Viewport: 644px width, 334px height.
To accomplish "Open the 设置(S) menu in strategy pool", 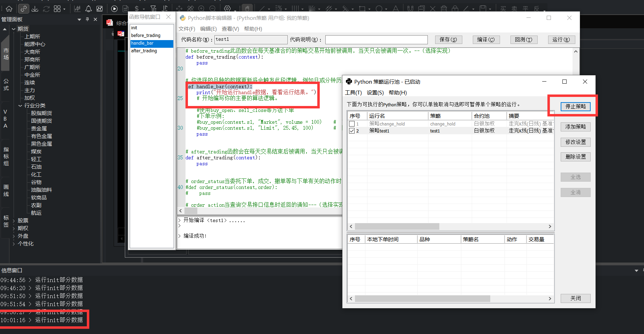I will (x=375, y=93).
